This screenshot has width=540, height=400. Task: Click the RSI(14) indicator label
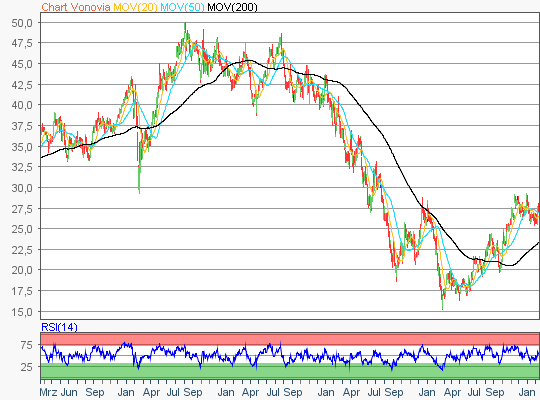[x=59, y=327]
